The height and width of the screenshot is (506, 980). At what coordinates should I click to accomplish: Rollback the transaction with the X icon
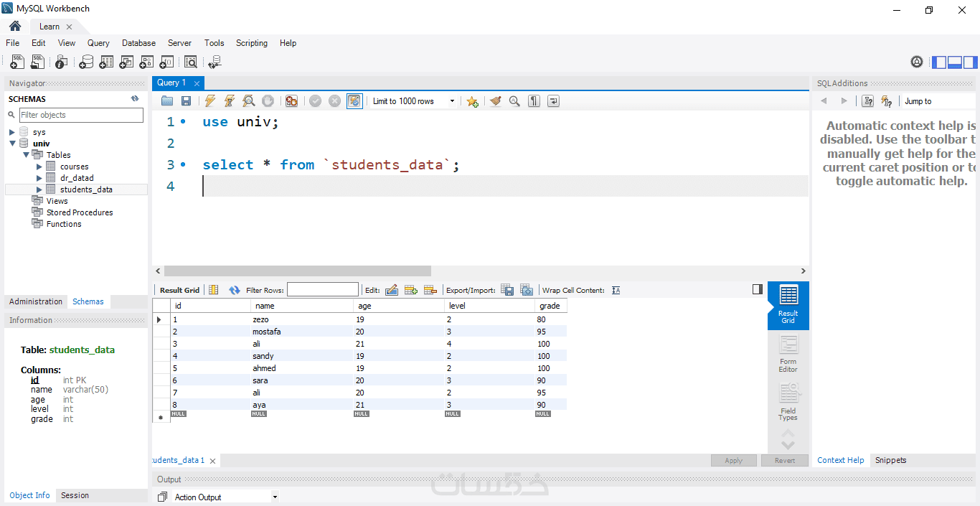tap(334, 101)
